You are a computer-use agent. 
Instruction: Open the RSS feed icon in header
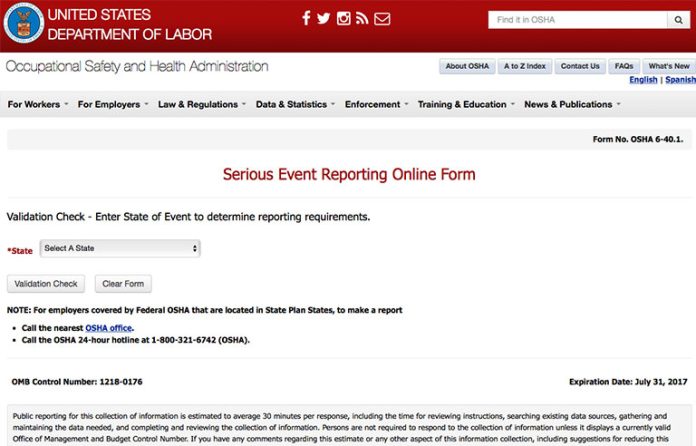(362, 18)
